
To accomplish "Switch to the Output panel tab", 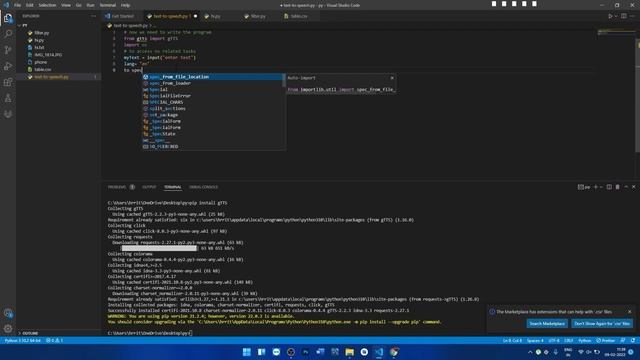I will pyautogui.click(x=149, y=187).
